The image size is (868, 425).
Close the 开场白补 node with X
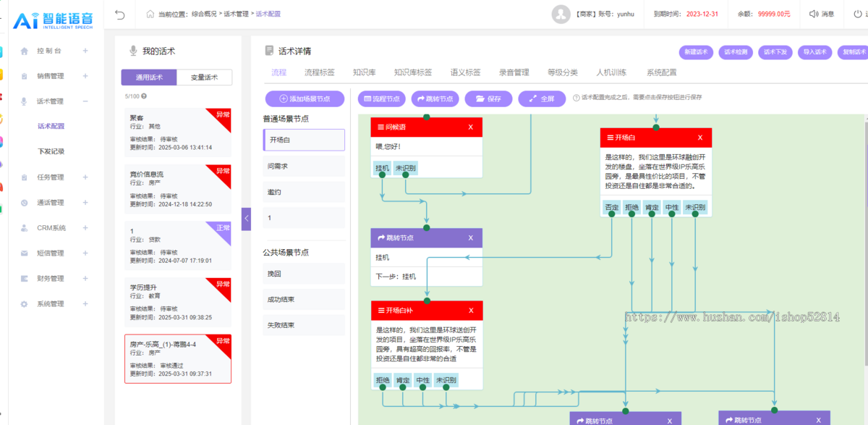470,311
